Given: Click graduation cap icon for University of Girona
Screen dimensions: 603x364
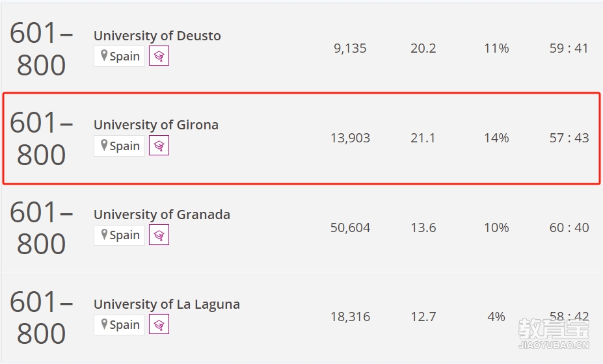Looking at the screenshot, I should [x=159, y=146].
